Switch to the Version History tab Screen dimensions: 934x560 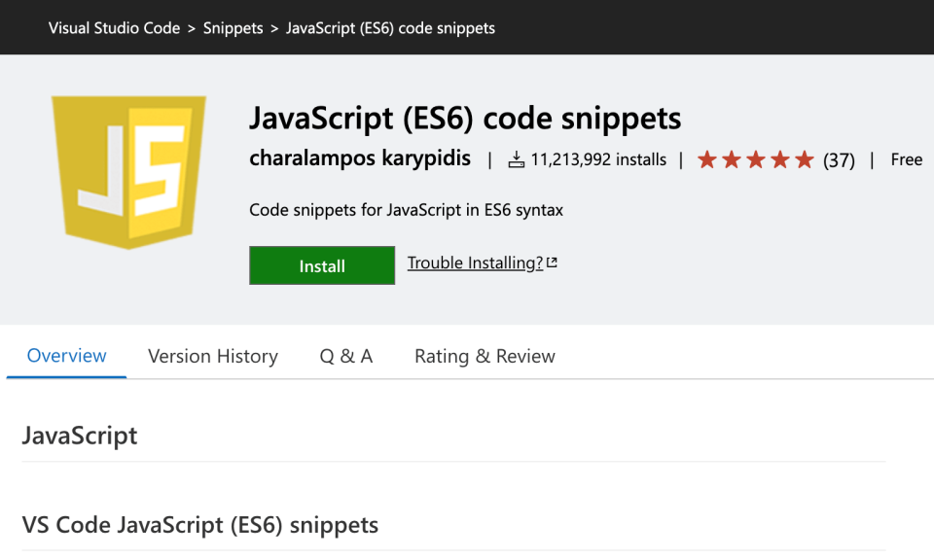pos(213,356)
